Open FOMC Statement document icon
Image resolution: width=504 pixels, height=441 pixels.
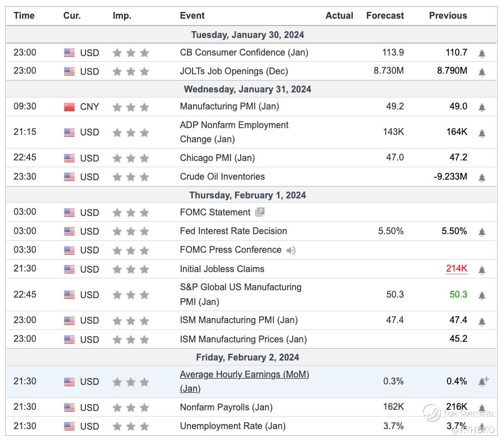tap(260, 213)
